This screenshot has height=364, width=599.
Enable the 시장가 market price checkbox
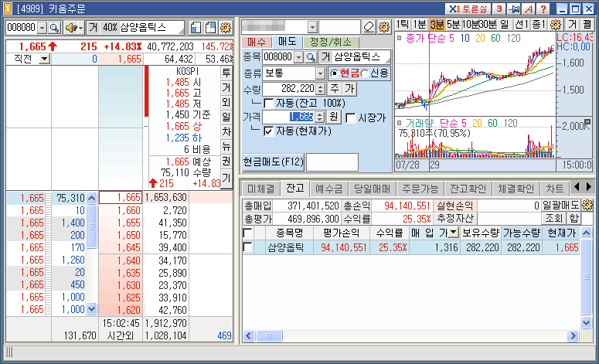click(351, 117)
